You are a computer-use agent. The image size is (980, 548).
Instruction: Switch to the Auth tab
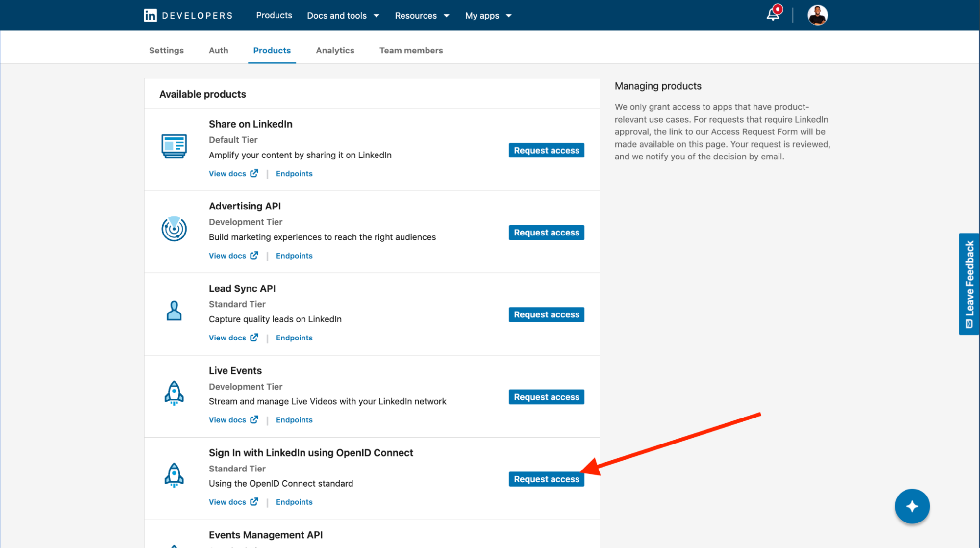(x=219, y=51)
